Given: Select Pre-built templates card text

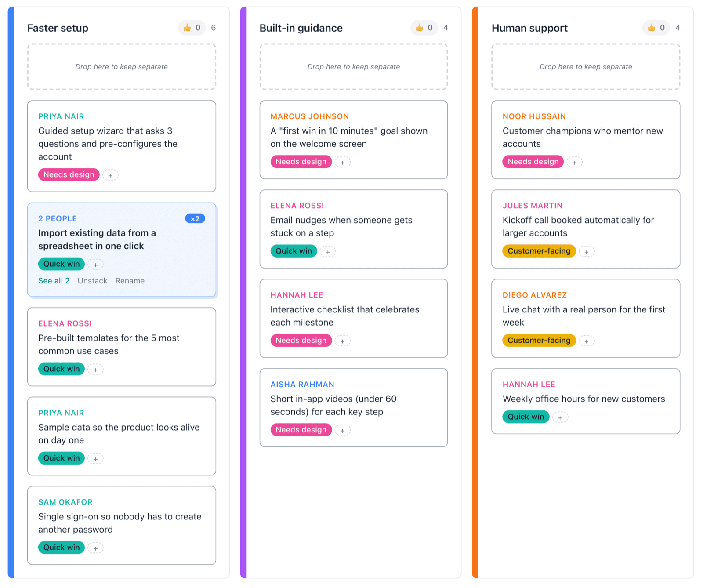Looking at the screenshot, I should pyautogui.click(x=109, y=345).
